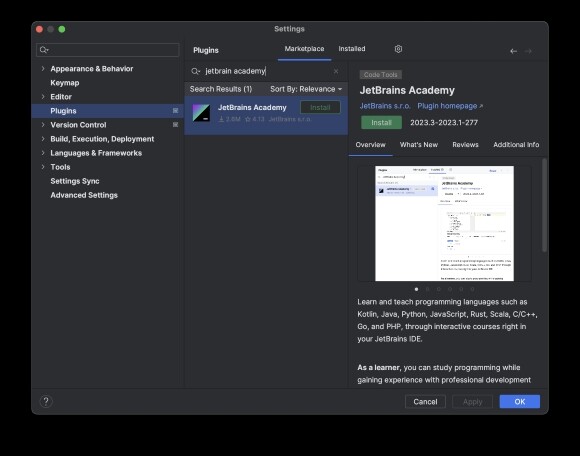Image resolution: width=580 pixels, height=456 pixels.
Task: Click the 4.13 star rating in plugin row
Action: pyautogui.click(x=255, y=119)
